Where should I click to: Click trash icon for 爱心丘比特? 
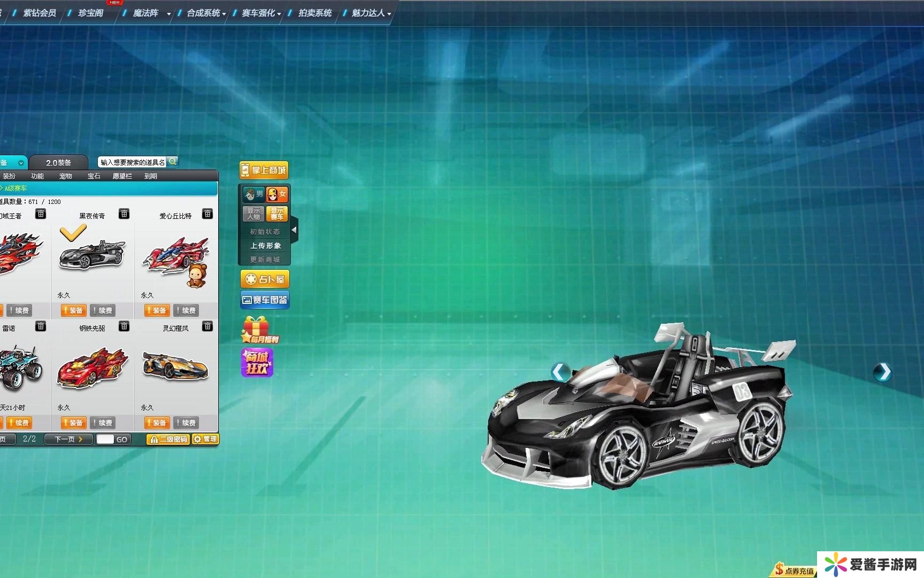click(207, 214)
